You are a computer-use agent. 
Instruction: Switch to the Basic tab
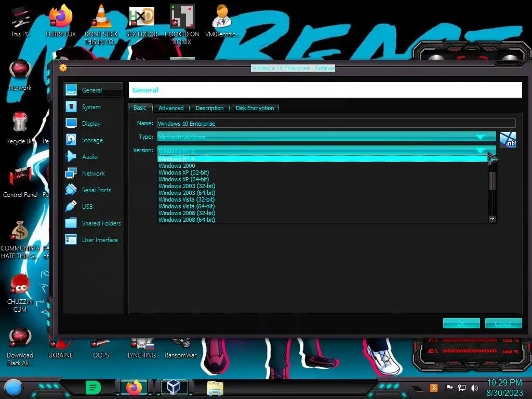click(x=140, y=108)
